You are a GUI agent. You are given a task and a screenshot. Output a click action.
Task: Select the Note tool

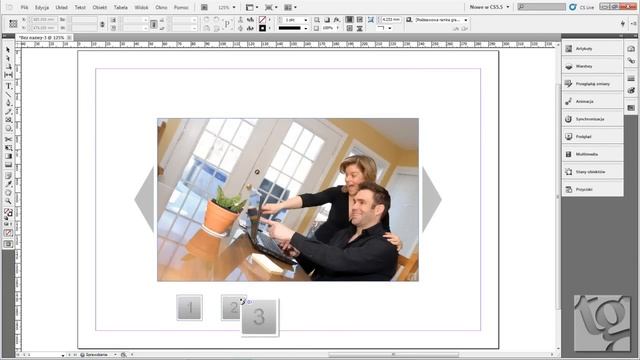[x=8, y=176]
